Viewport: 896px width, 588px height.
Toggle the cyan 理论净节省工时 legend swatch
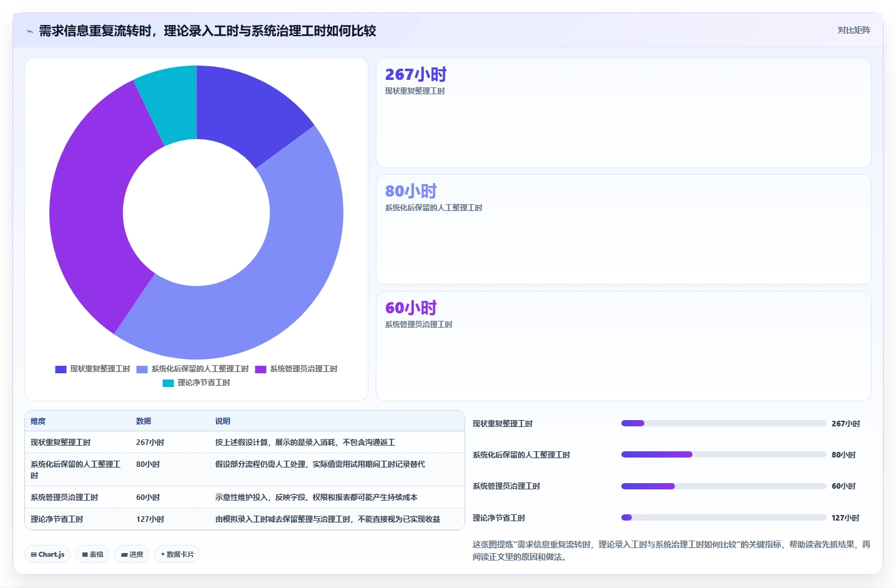pos(168,383)
